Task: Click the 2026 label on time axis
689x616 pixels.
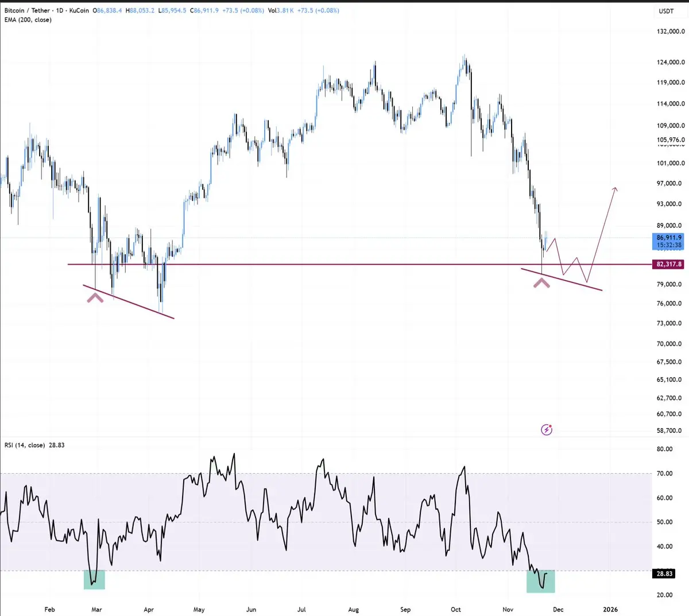Action: (x=610, y=609)
